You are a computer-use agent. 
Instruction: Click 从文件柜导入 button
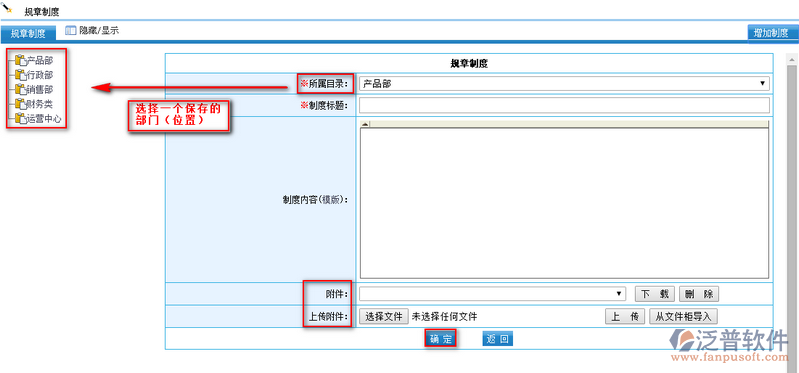(683, 316)
